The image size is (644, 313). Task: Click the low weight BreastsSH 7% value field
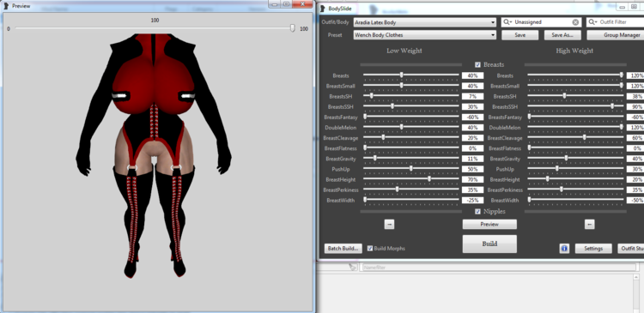coord(473,96)
